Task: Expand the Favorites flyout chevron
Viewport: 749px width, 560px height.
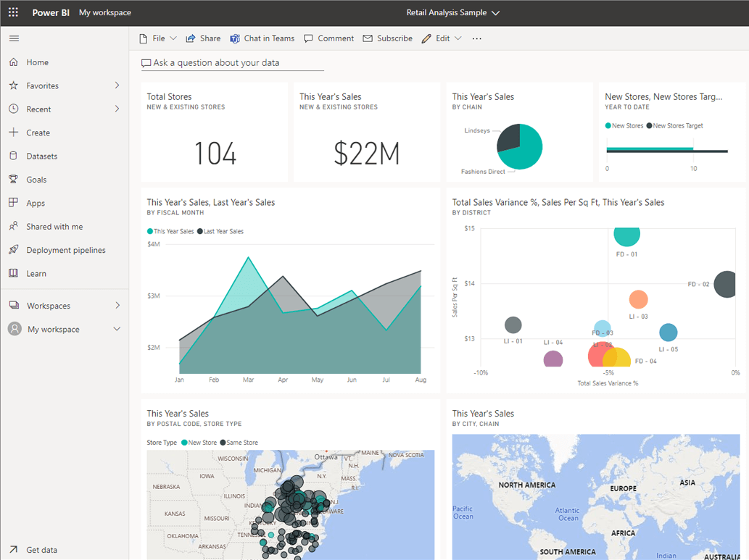Action: [x=117, y=85]
